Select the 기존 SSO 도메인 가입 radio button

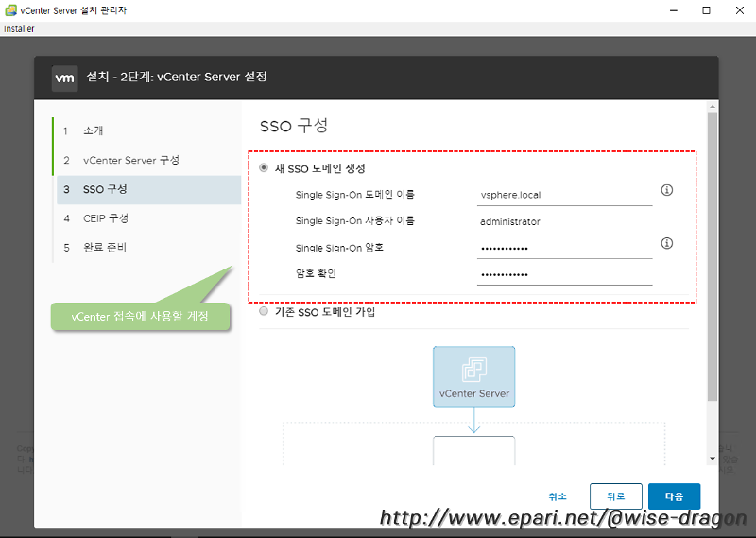tap(264, 311)
